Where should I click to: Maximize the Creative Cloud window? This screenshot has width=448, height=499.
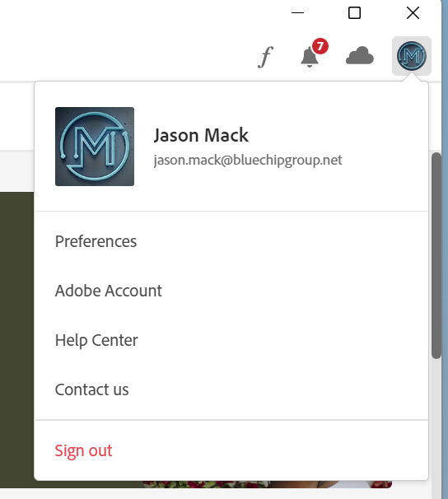tap(354, 13)
